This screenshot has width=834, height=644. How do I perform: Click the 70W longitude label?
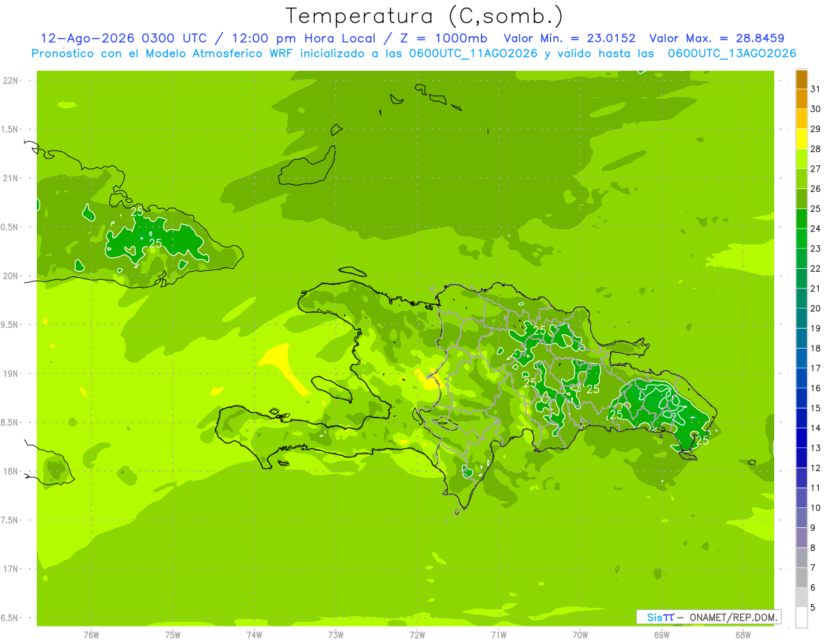click(580, 635)
